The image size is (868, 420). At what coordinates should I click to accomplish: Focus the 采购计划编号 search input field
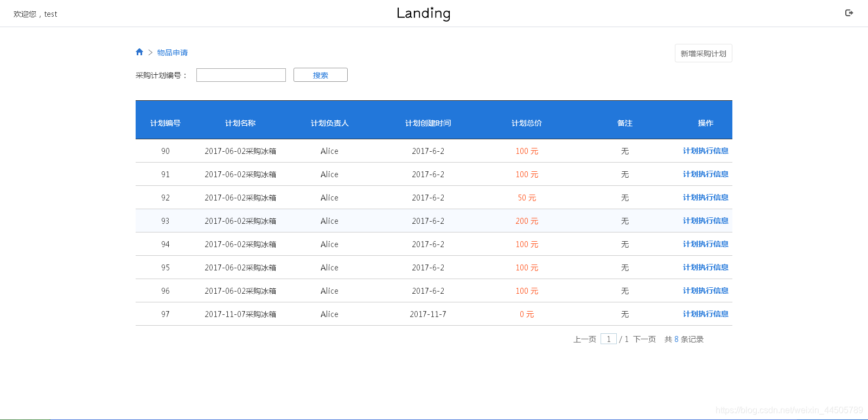point(241,75)
